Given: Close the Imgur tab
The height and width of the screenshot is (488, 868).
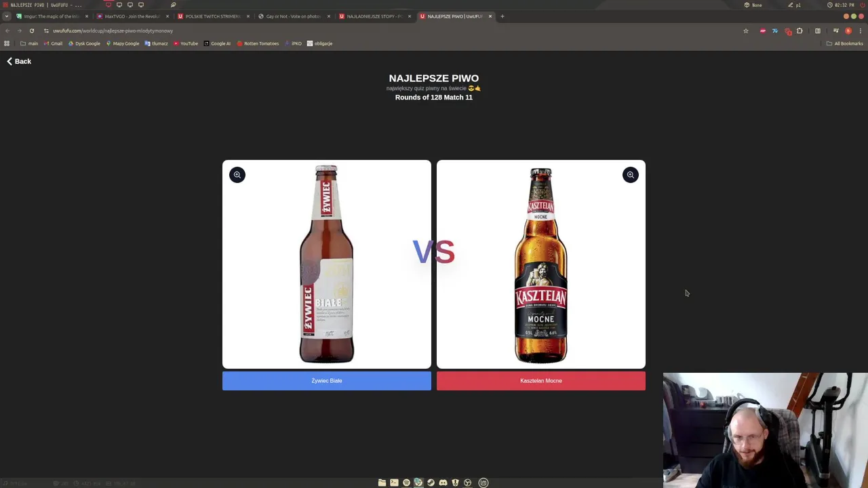Looking at the screenshot, I should pos(87,16).
